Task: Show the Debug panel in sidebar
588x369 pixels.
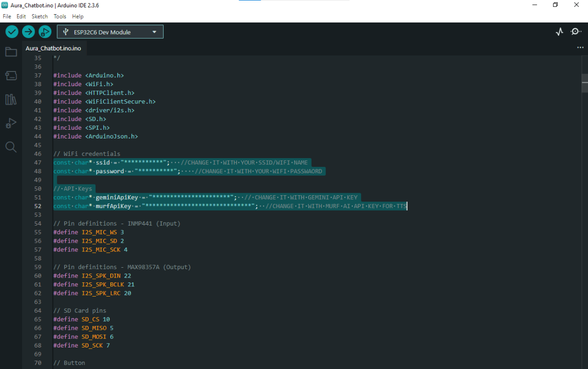Action: 11,123
